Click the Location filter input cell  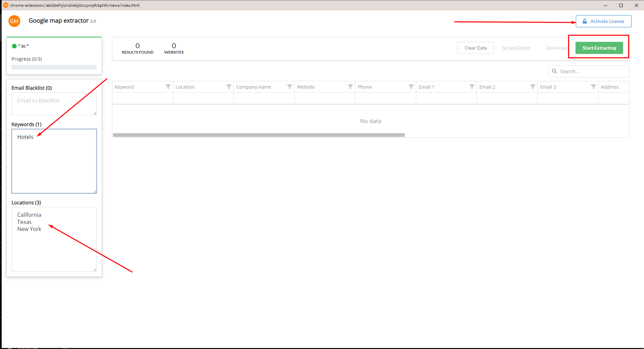[x=203, y=98]
